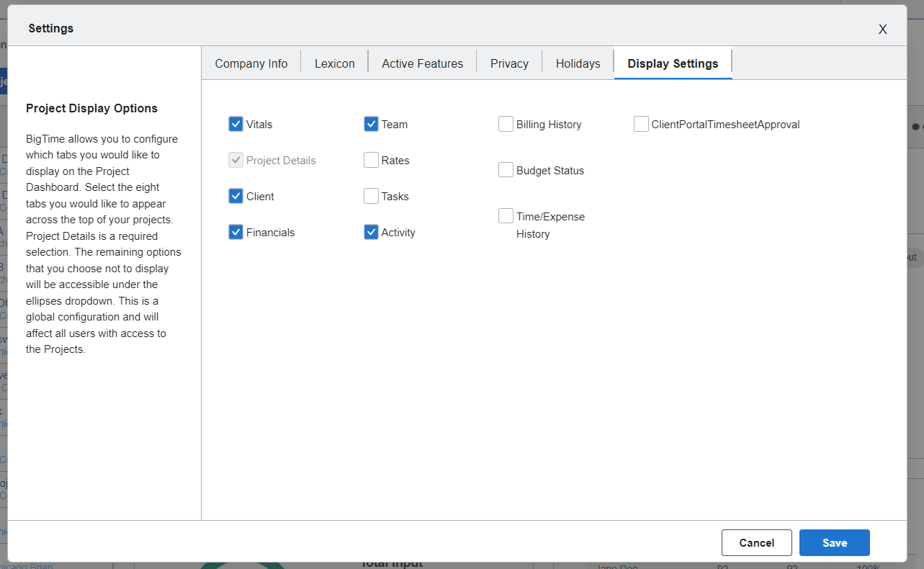Enable the Rates checkbox
The height and width of the screenshot is (569, 924).
click(x=371, y=160)
